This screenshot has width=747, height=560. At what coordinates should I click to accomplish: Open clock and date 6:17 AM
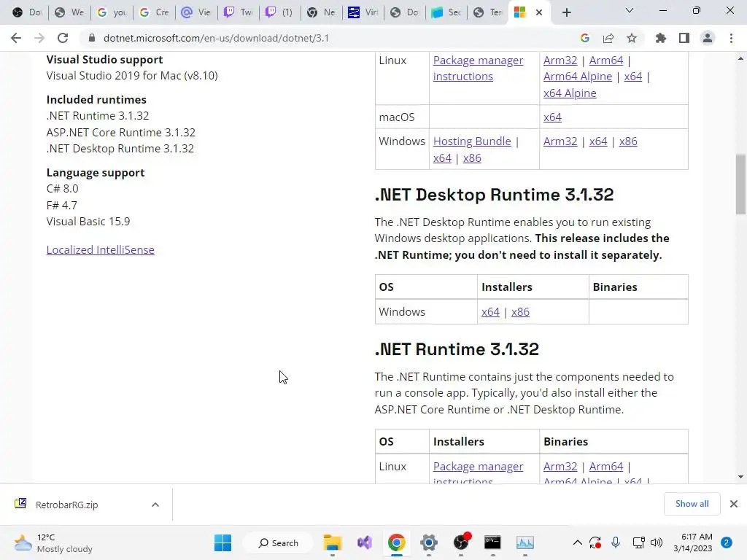tap(693, 542)
